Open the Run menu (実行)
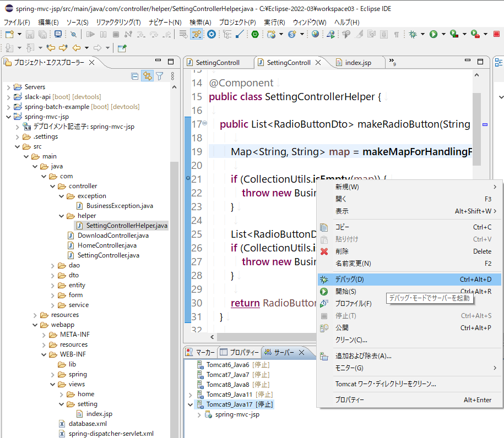Screen dimensions: 504x438 click(274, 22)
